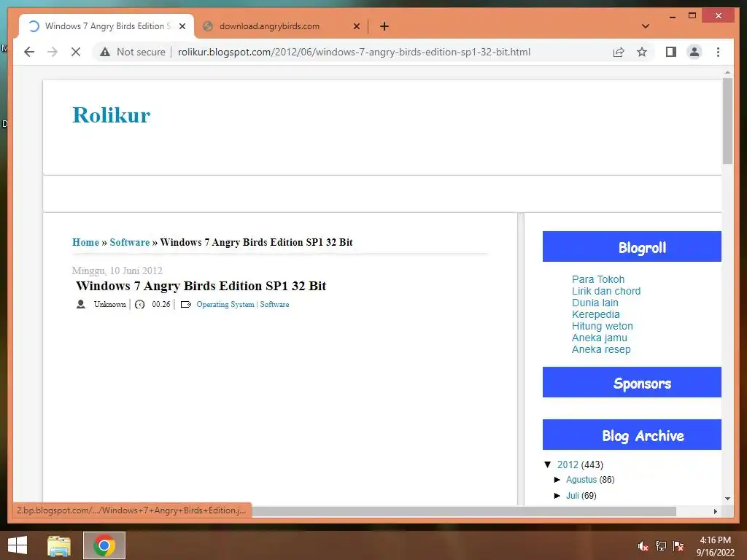Open the browser side panel icon

pyautogui.click(x=671, y=52)
